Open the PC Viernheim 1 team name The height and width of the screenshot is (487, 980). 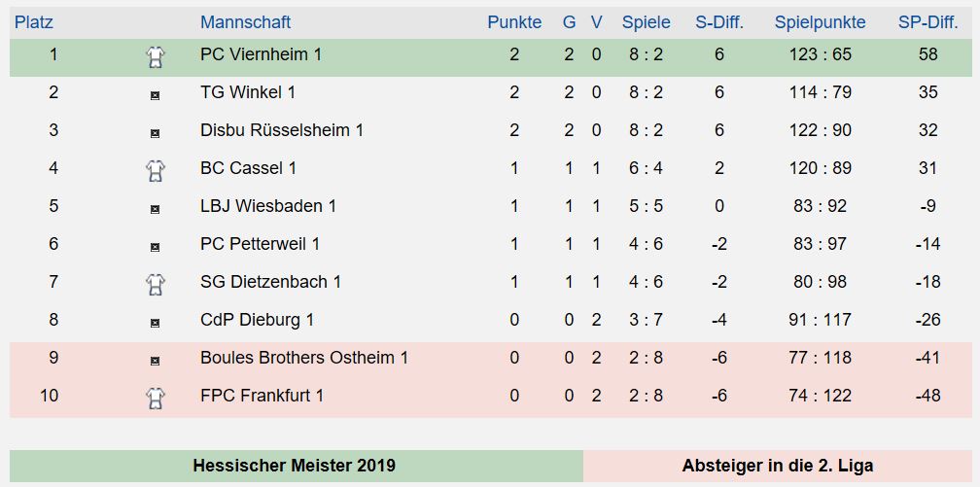(x=262, y=54)
